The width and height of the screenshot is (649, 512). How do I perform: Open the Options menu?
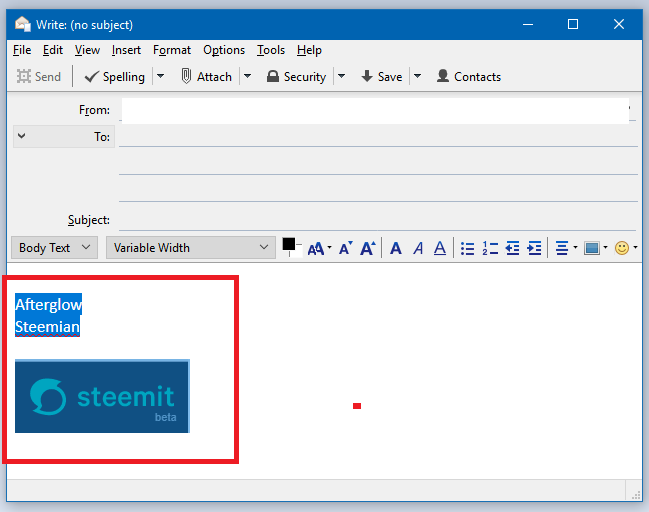224,50
